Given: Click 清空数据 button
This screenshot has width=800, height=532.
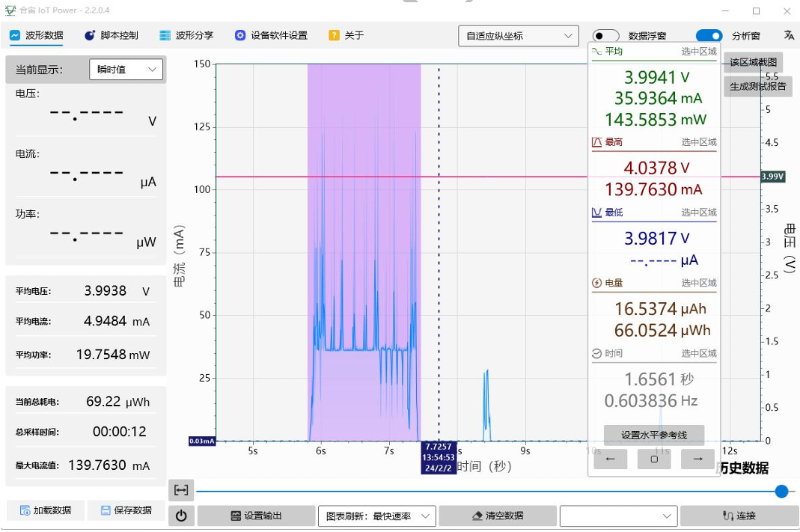Looking at the screenshot, I should (498, 516).
